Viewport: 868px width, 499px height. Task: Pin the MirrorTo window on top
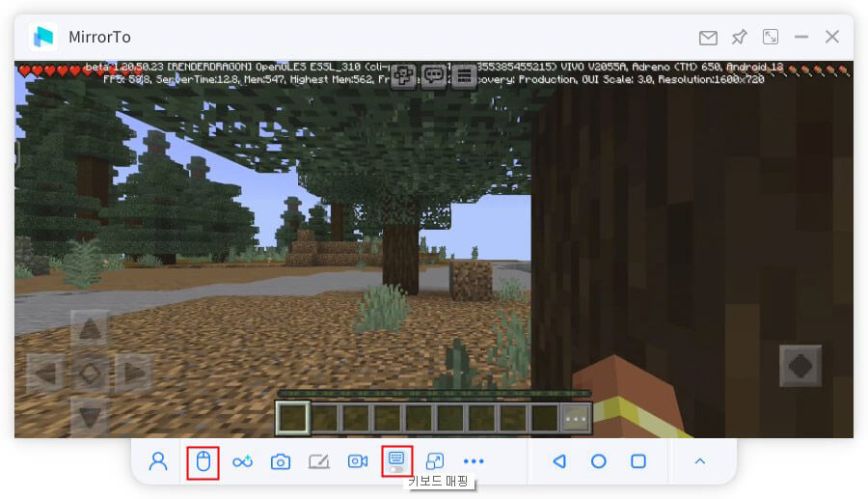(x=739, y=37)
